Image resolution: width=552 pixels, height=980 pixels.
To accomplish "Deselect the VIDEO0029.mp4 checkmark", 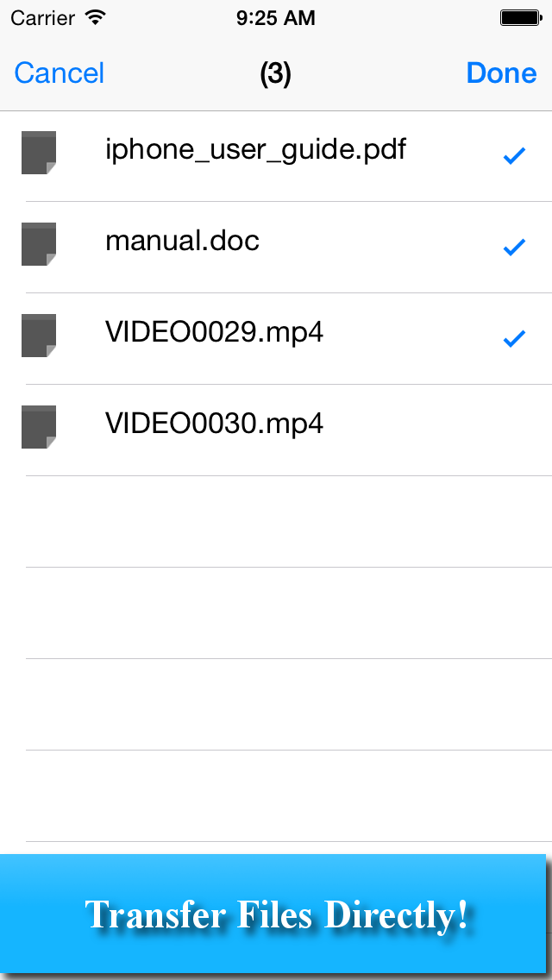I will point(514,339).
